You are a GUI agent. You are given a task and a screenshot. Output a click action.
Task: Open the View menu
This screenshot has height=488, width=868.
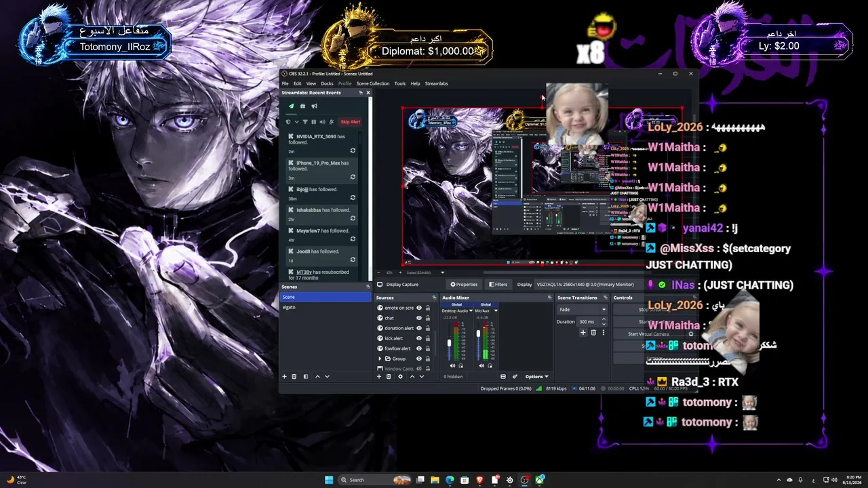tap(311, 83)
